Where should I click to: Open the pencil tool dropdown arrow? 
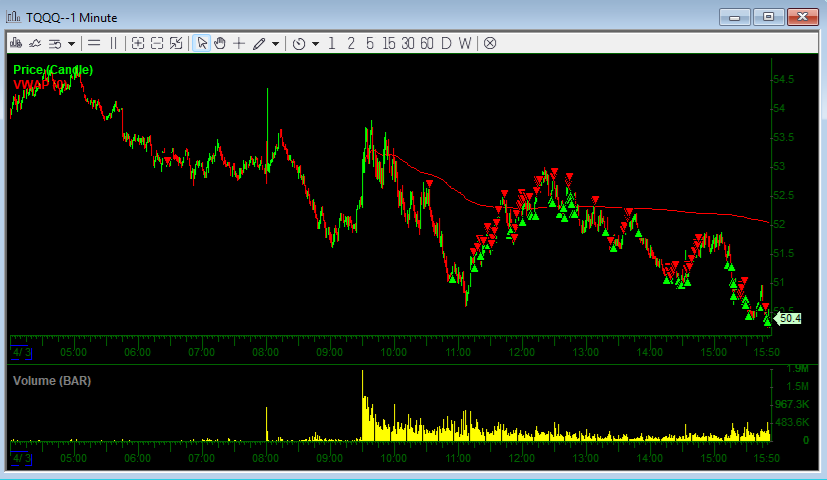(275, 44)
